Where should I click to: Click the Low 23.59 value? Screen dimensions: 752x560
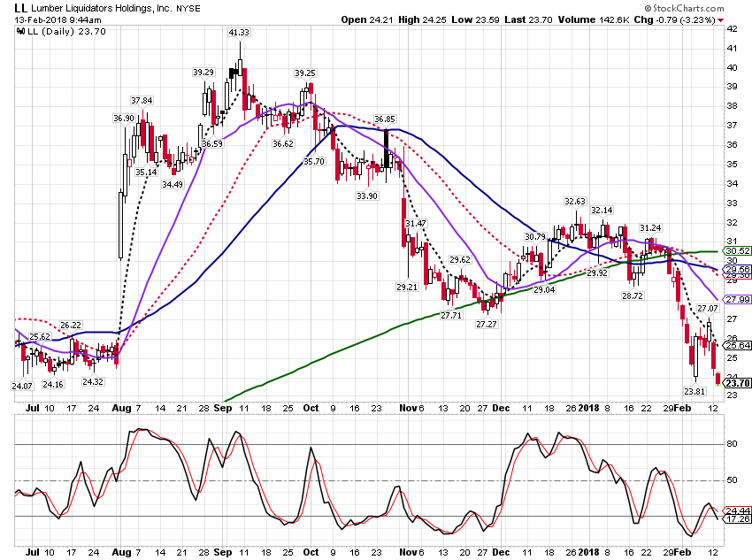click(x=475, y=19)
